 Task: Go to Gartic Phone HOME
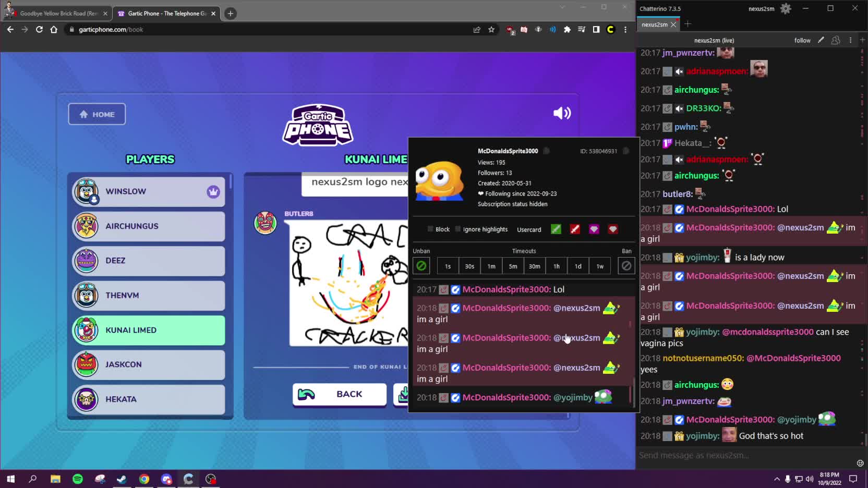(x=97, y=114)
